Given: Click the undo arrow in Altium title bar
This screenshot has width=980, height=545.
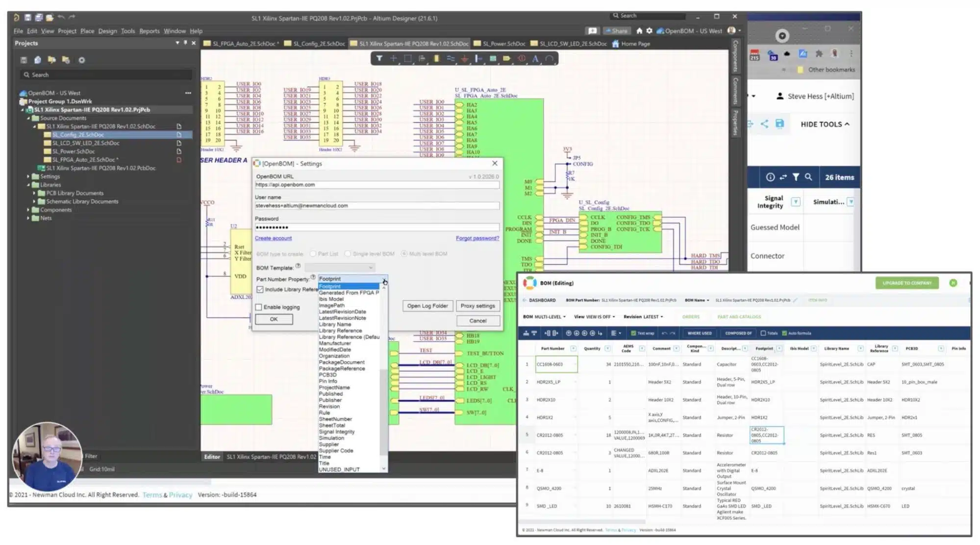Looking at the screenshot, I should coord(61,17).
